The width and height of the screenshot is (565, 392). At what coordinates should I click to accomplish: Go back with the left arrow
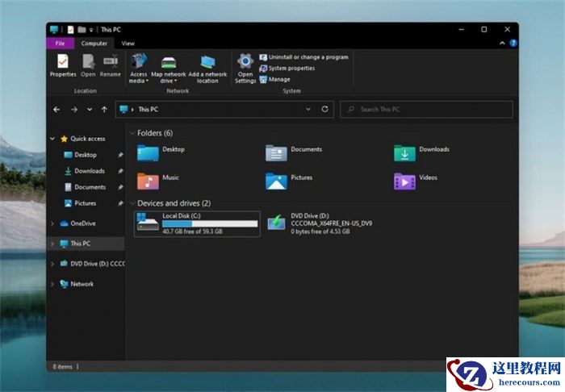point(56,110)
